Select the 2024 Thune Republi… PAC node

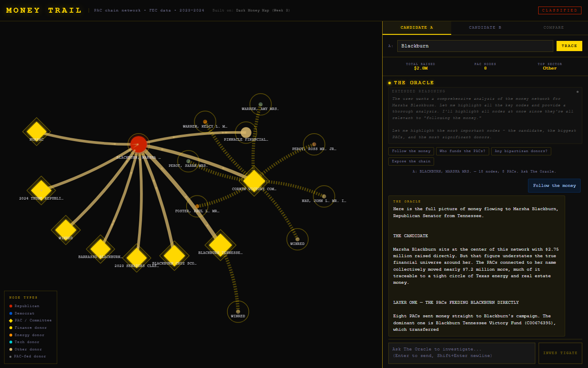coord(41,191)
